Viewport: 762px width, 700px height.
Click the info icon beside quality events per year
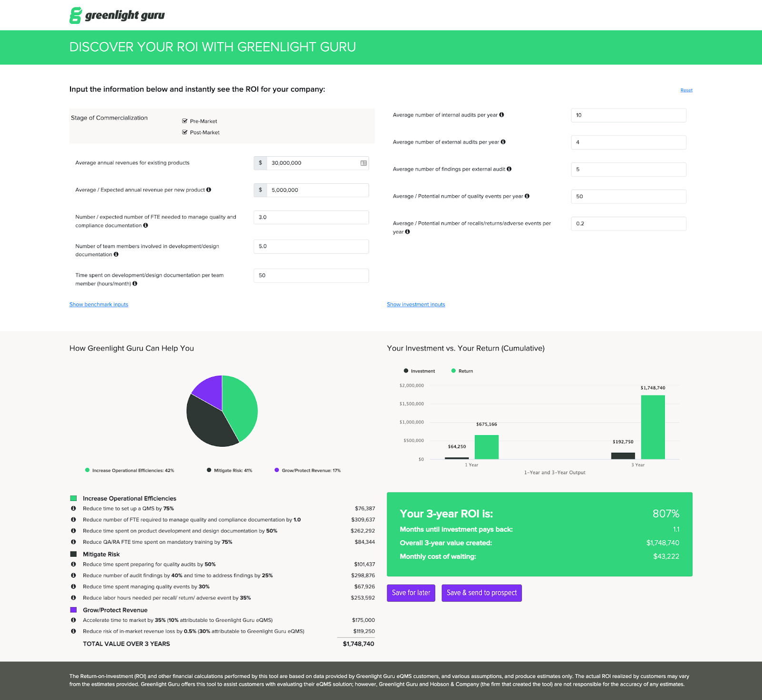[x=527, y=196]
